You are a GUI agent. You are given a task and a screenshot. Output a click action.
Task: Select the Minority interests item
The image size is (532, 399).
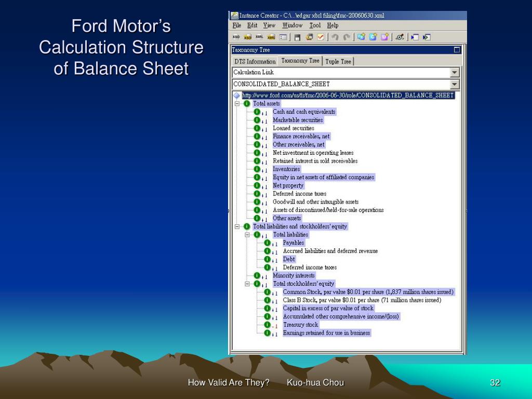(294, 275)
